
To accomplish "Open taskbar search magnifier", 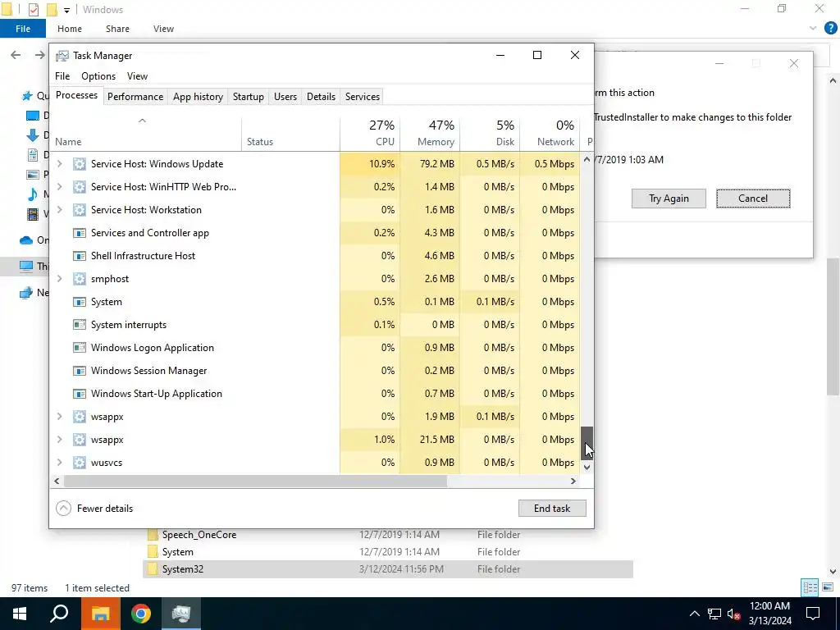I will 59,614.
